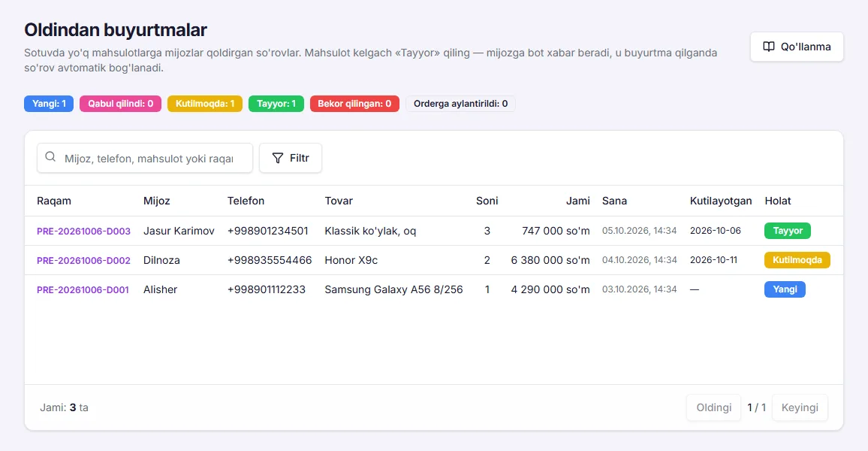Click the total 6 380 000 so'm

tap(550, 260)
